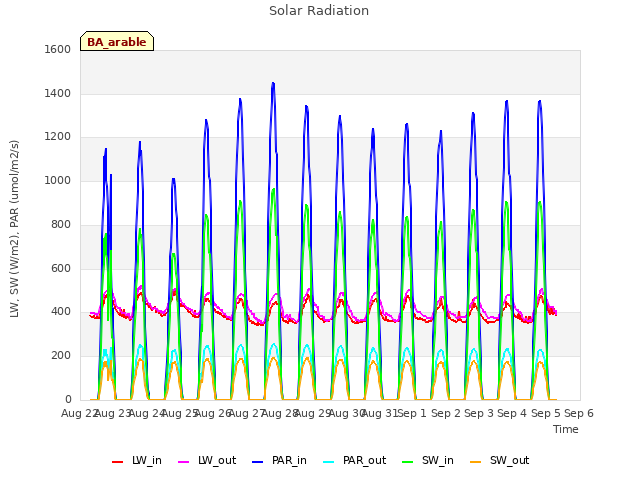Click the magenta LW_out legend color marker
The height and width of the screenshot is (480, 640).
pos(184,462)
